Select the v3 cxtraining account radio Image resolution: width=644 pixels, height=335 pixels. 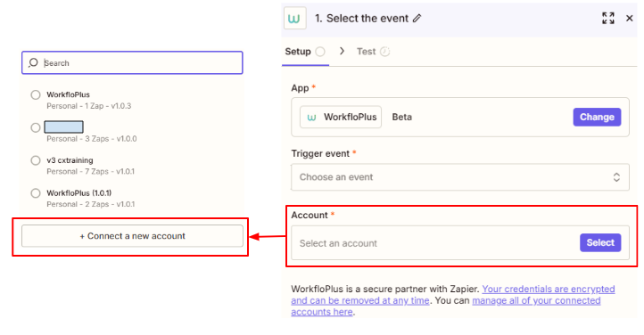[36, 160]
